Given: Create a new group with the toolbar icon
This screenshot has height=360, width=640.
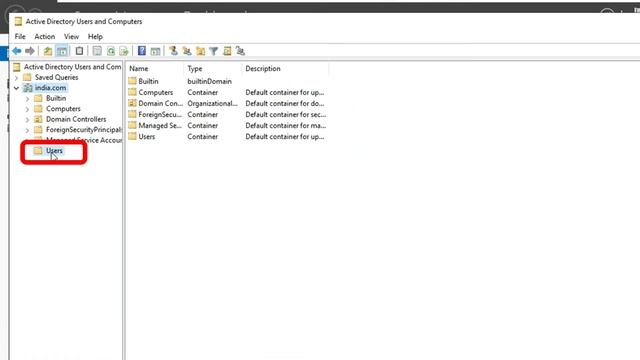Looking at the screenshot, I should pos(187,51).
